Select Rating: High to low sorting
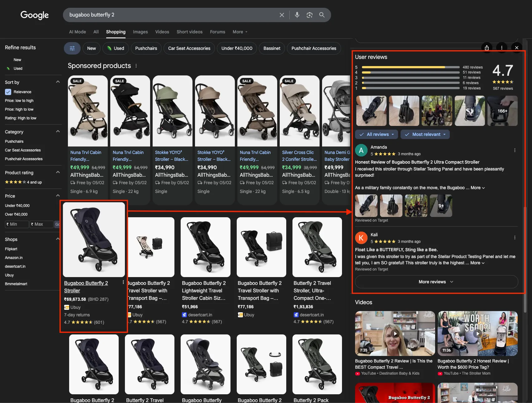The width and height of the screenshot is (532, 403). point(21,118)
